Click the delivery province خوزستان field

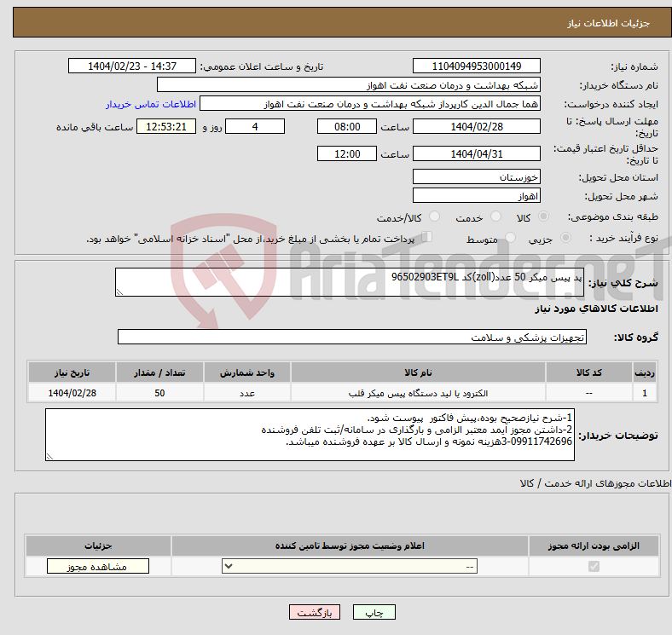pyautogui.click(x=476, y=176)
